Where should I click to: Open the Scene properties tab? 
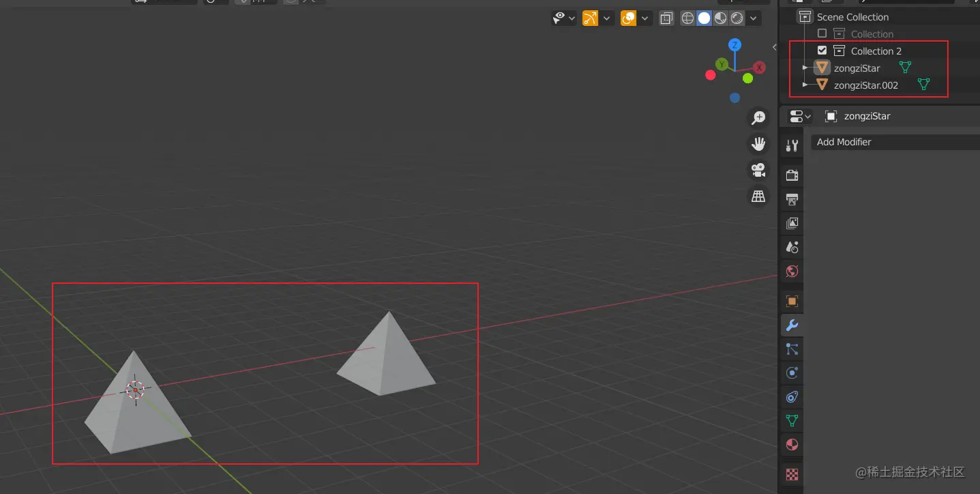pos(792,247)
